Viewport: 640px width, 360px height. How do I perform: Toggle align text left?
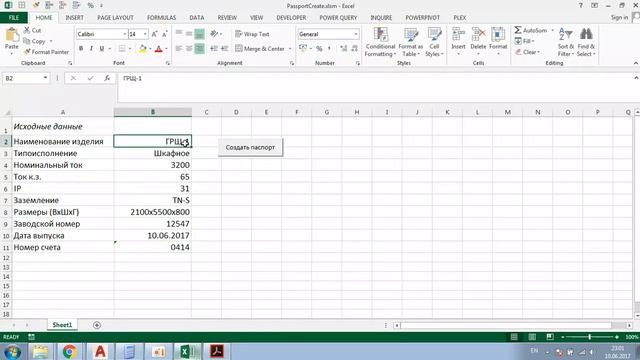pyautogui.click(x=179, y=49)
